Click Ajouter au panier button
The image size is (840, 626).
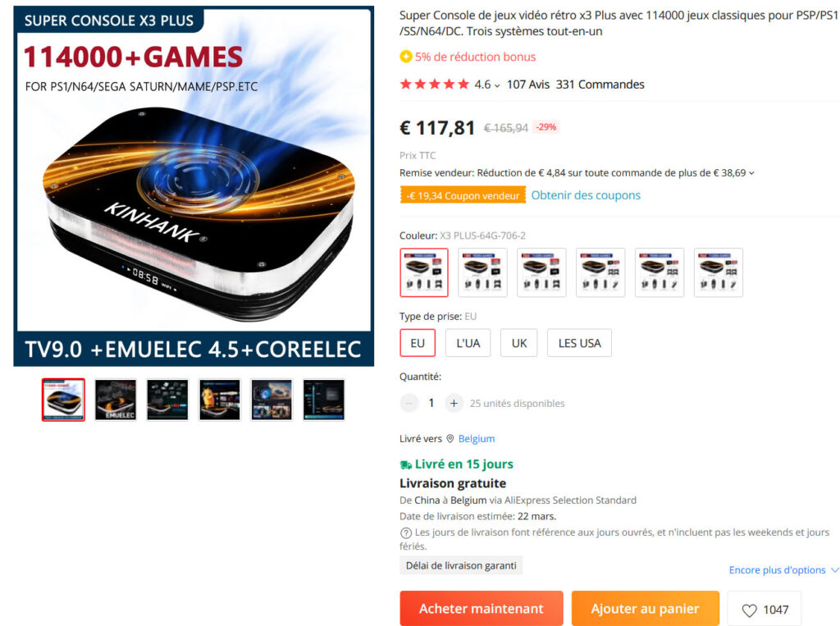point(645,608)
